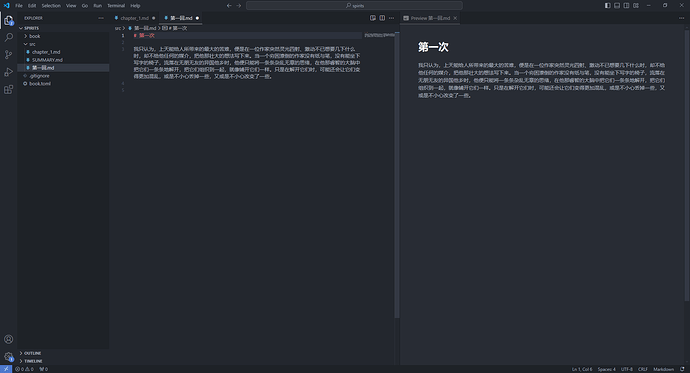This screenshot has width=690, height=373.
Task: Open the Manage gear icon
Action: 8,357
